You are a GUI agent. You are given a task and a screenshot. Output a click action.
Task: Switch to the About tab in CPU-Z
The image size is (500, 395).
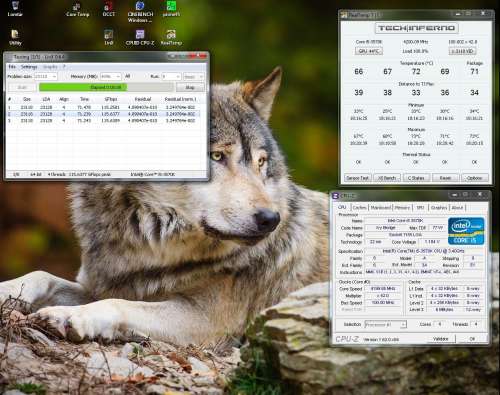click(x=457, y=207)
